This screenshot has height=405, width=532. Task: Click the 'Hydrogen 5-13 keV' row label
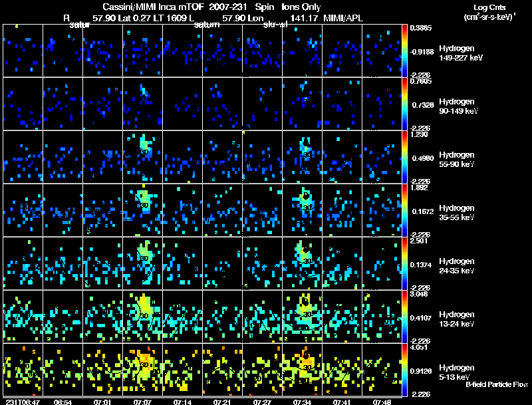457,372
